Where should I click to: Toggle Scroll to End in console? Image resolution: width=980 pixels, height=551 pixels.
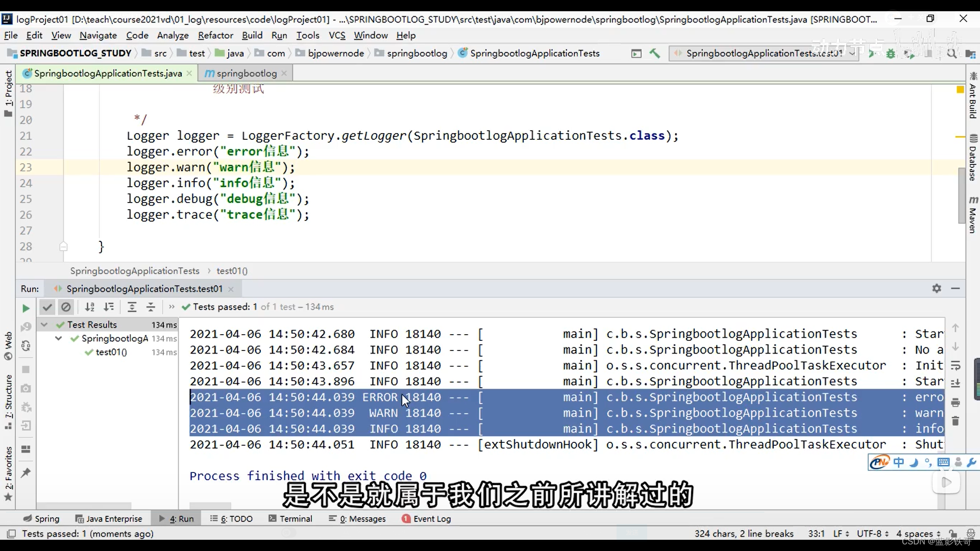coord(956,383)
